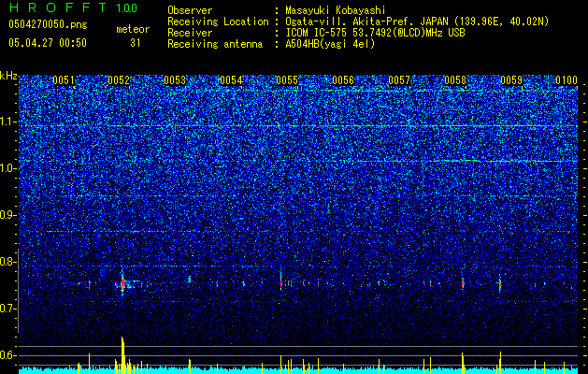
Task: Click the 0058 time marker
Action: click(x=455, y=80)
